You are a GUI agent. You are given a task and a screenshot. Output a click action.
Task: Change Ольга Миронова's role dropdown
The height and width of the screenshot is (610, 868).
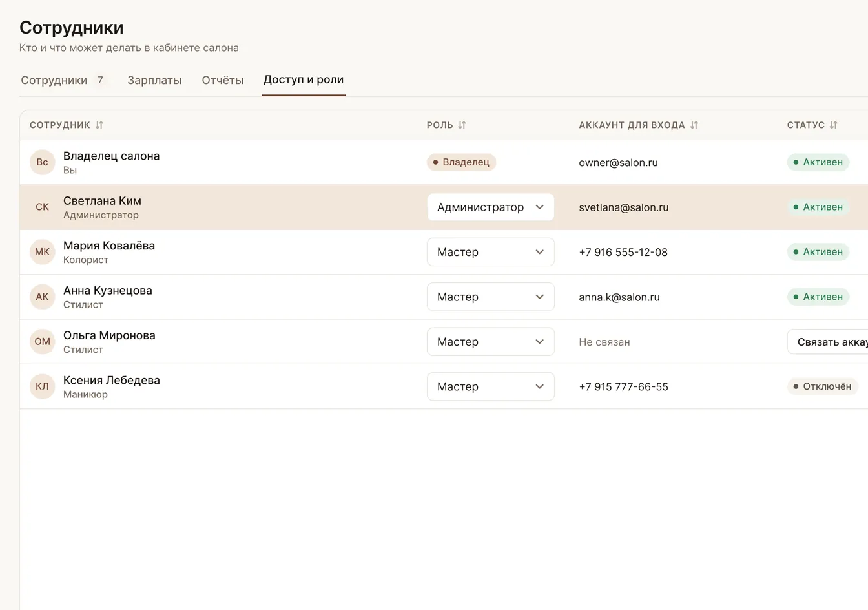[491, 342]
